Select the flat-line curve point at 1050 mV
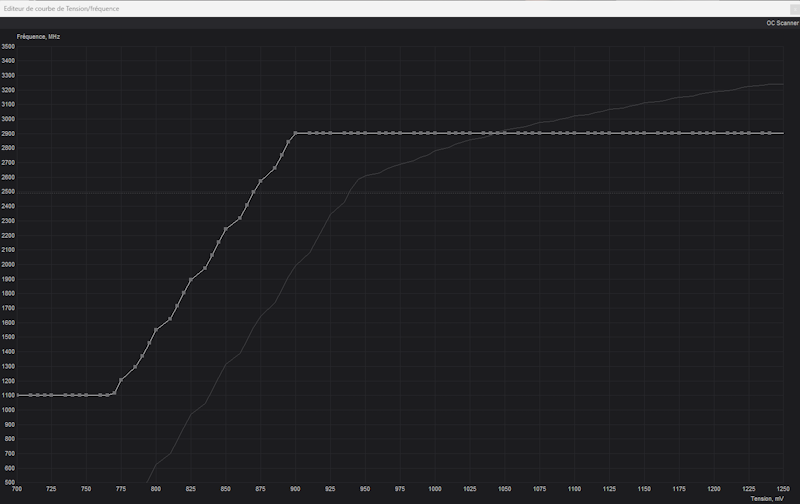 pyautogui.click(x=505, y=133)
